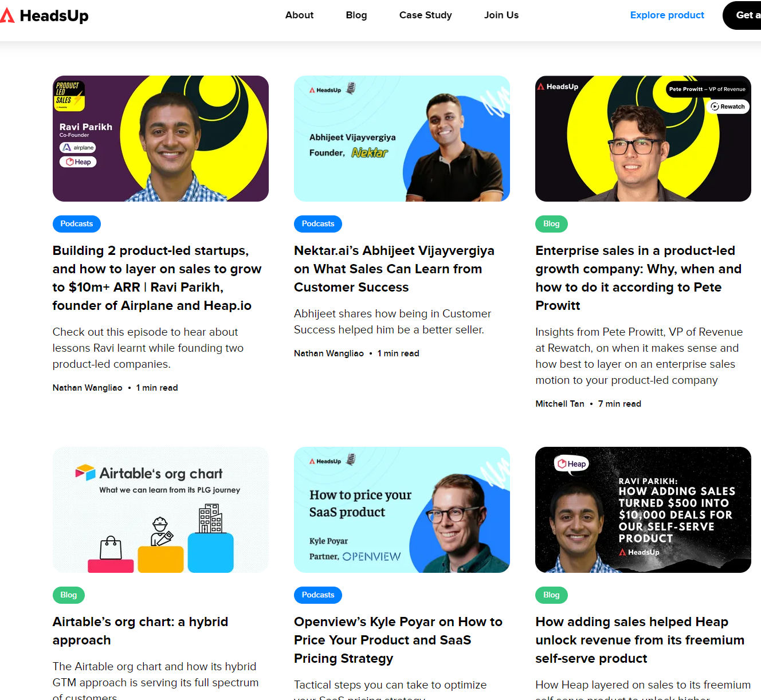Screen dimensions: 761x700
Task: Open Case Study in navigation
Action: click(x=426, y=15)
